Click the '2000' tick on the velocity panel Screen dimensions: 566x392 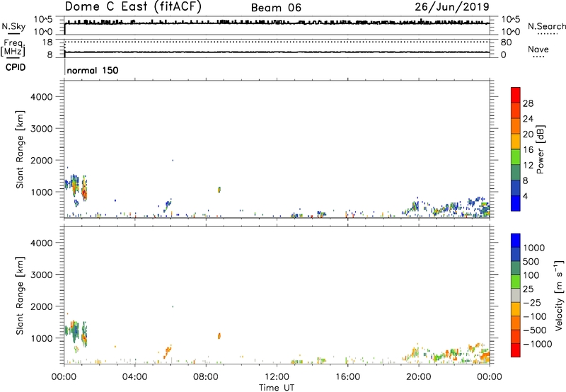coord(41,306)
